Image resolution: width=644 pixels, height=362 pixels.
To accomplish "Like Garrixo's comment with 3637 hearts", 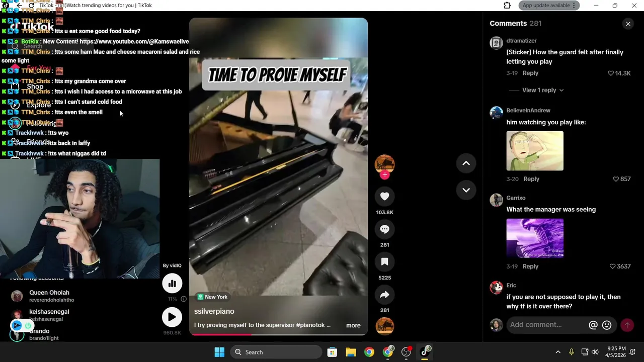I will (x=612, y=266).
